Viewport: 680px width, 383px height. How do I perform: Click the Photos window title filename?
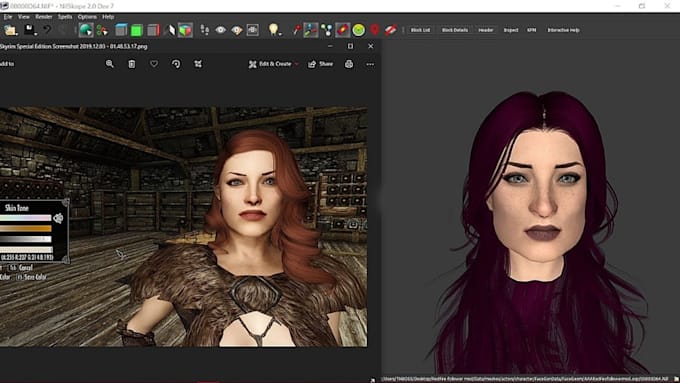point(74,46)
